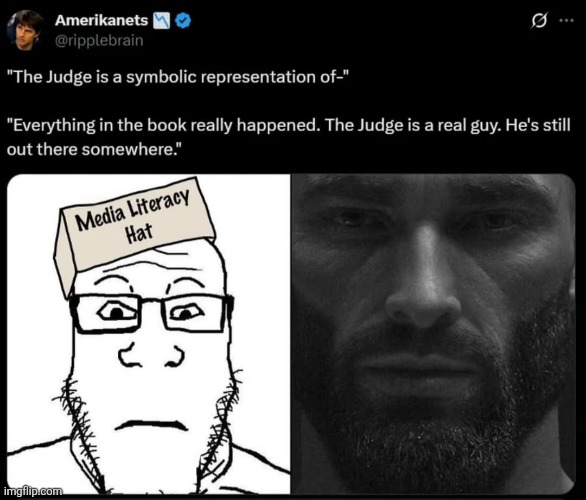Click the first quote about symbolic representation
Screen dimensions: 586x500
178,77
